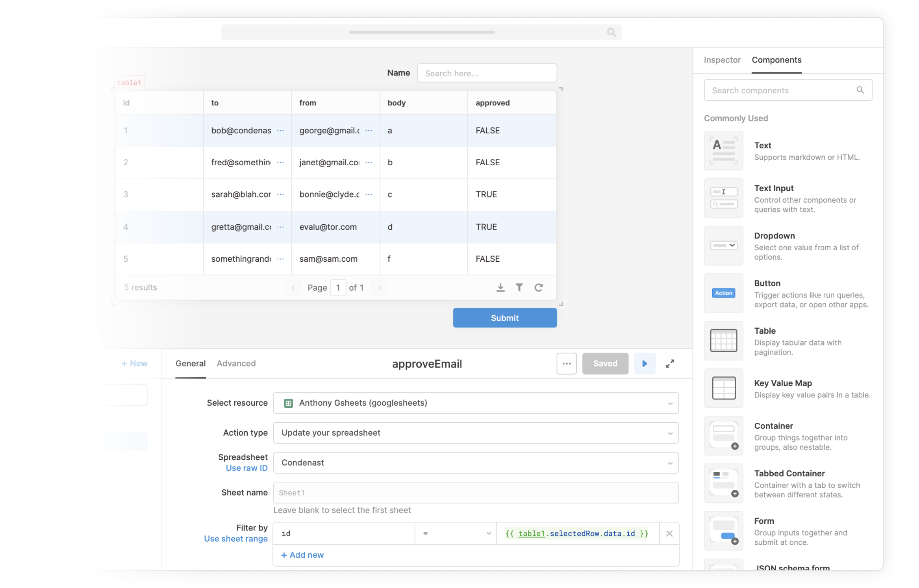Screen dimensions: 919x588
Task: Focus the Search components field
Action: pyautogui.click(x=788, y=90)
